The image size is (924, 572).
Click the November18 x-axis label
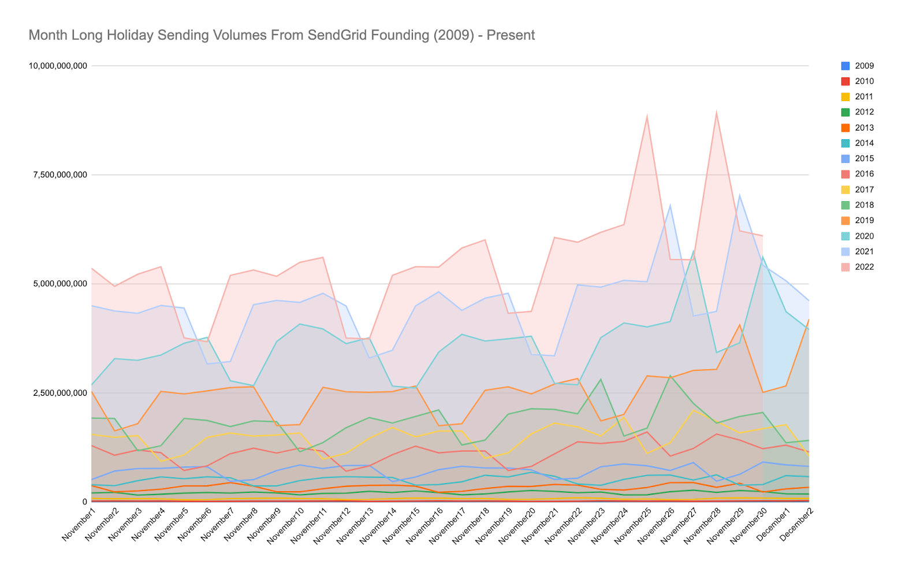(469, 526)
